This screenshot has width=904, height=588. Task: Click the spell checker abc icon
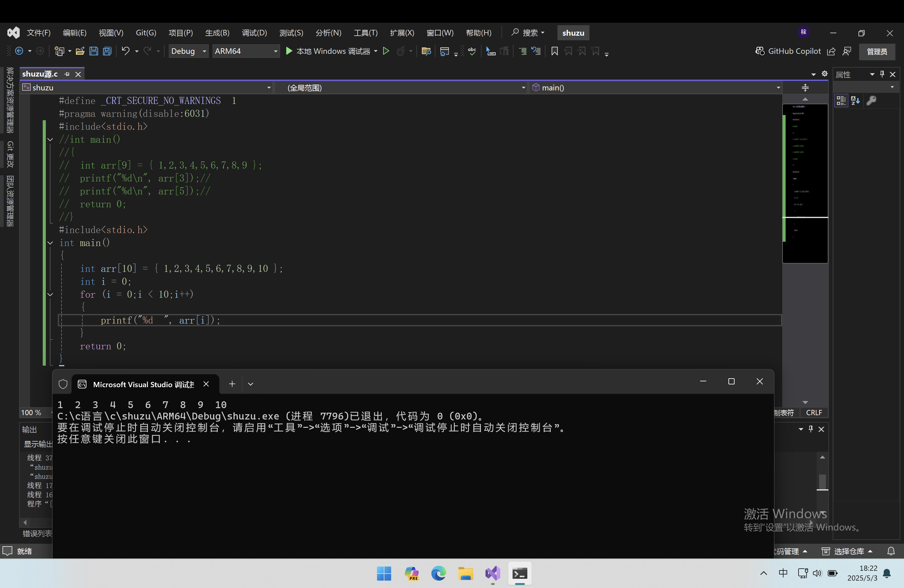pyautogui.click(x=472, y=51)
